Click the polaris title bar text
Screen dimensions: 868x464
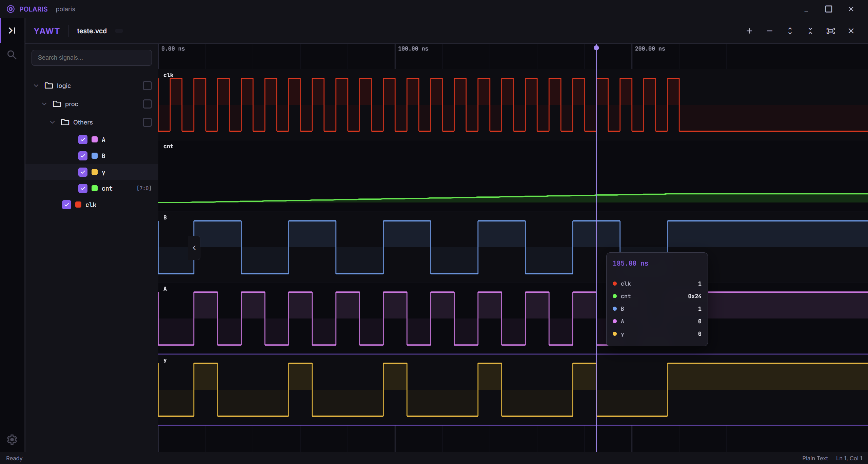coord(65,9)
